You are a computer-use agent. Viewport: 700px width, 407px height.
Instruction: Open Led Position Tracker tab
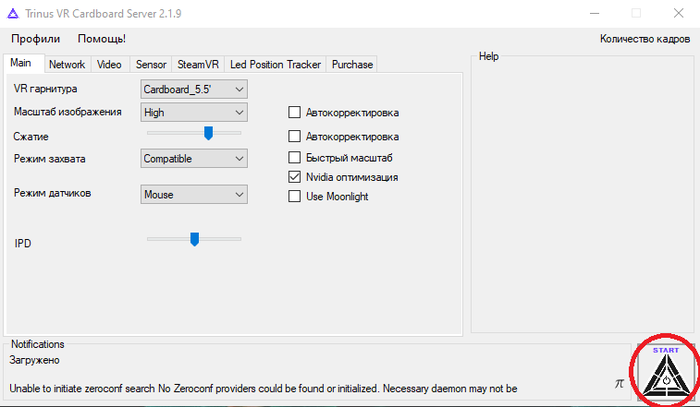click(275, 65)
